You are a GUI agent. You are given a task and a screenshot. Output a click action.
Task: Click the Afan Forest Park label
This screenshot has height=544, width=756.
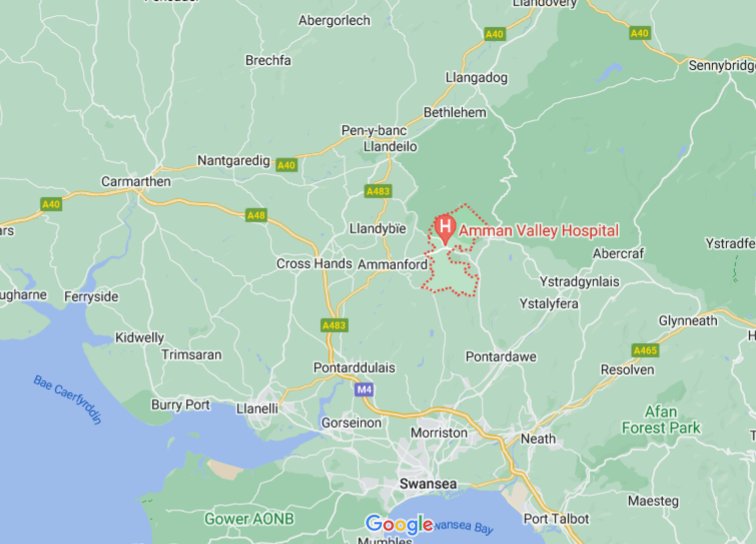pyautogui.click(x=661, y=420)
